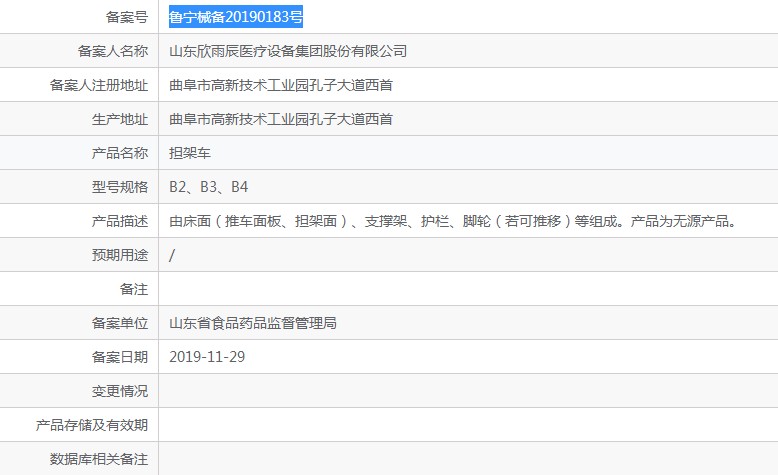
Task: Select the highlighted record number 鲁宁械备20190183号
Action: (x=236, y=17)
